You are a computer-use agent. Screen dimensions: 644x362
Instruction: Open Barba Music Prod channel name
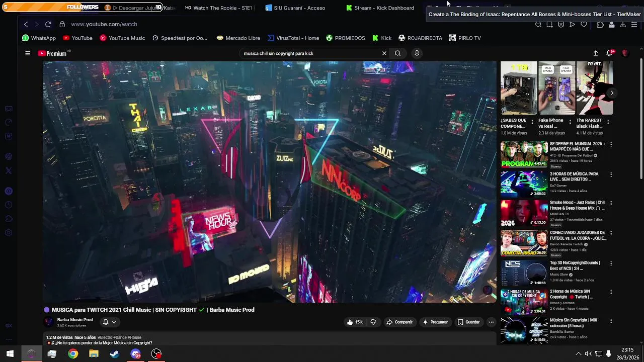[75, 320]
